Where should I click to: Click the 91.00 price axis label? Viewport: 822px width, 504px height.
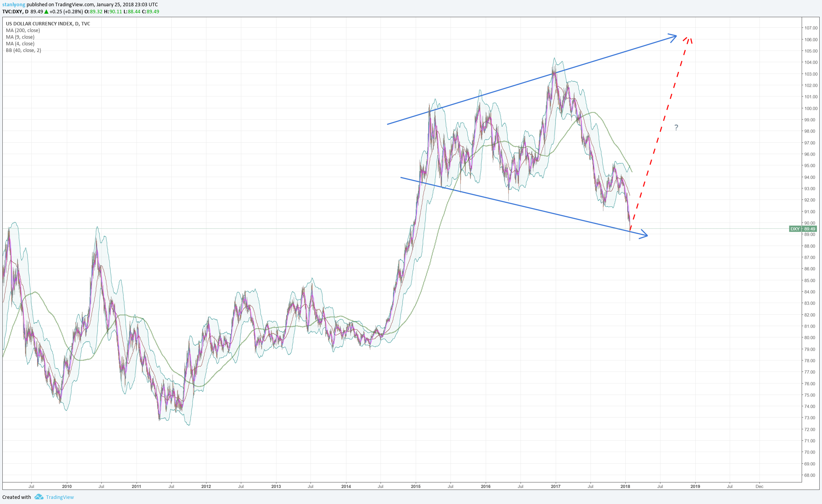click(810, 212)
